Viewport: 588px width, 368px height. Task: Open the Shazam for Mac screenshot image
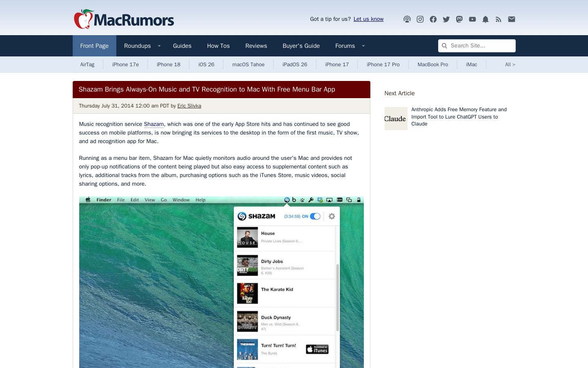coord(221,282)
